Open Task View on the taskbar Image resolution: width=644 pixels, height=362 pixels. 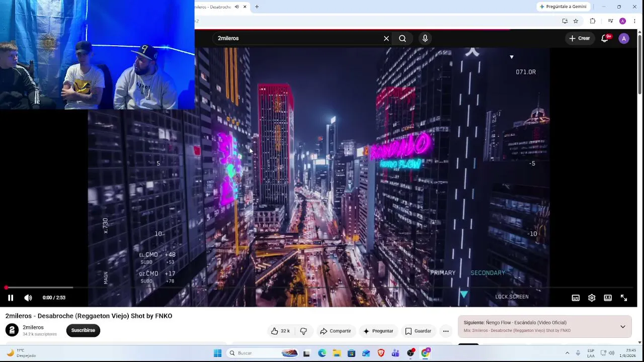(x=306, y=353)
